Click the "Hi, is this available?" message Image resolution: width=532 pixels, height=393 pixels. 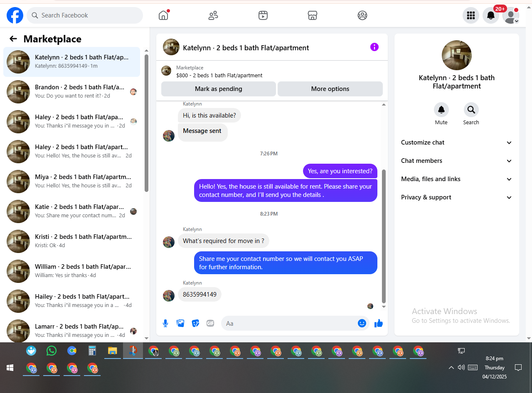click(x=209, y=115)
